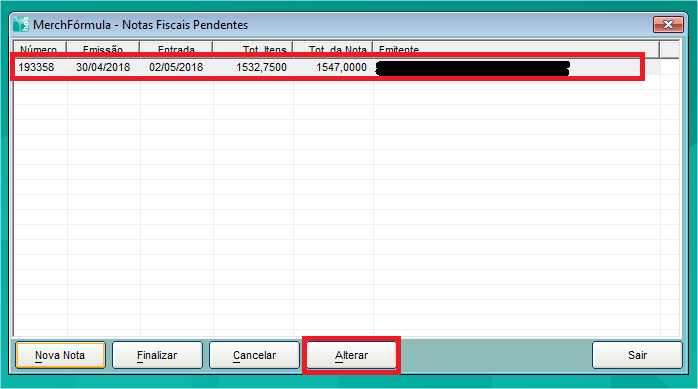Viewport: 698px width, 389px height.
Task: Sort by the Tot. da Nota column header
Action: click(333, 49)
